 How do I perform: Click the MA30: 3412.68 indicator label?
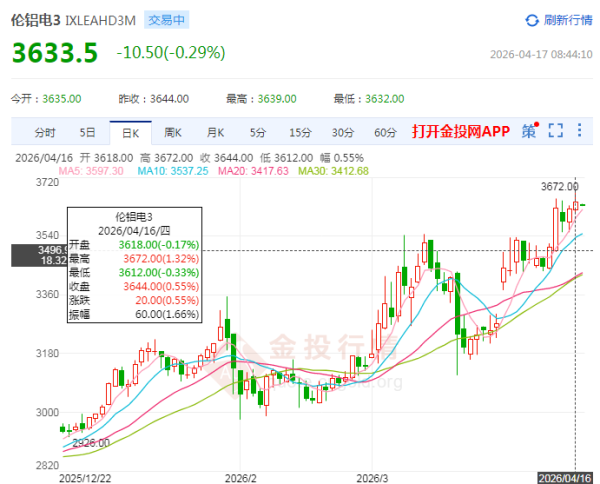[x=333, y=171]
